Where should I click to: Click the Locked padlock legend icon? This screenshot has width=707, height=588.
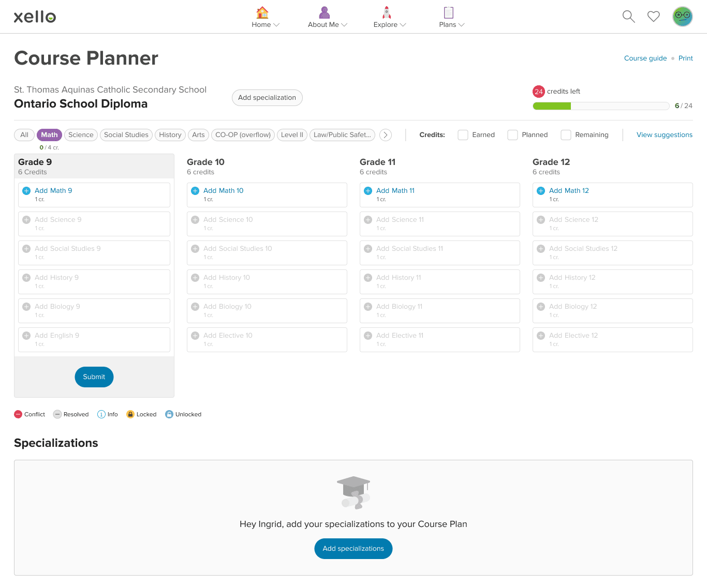pos(130,414)
